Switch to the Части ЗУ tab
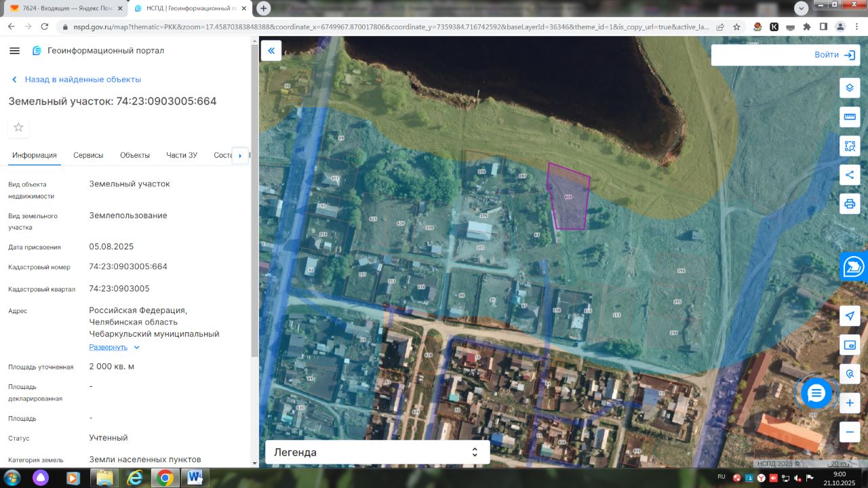Screen dimensions: 868x488 tap(182, 155)
